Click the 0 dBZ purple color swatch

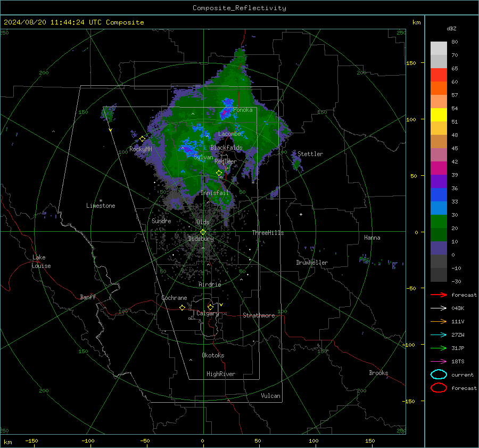[x=439, y=248]
